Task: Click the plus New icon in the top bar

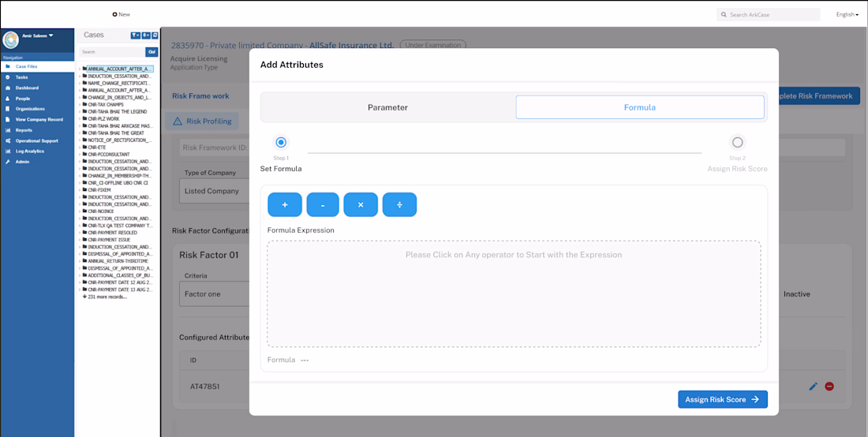Action: (114, 14)
